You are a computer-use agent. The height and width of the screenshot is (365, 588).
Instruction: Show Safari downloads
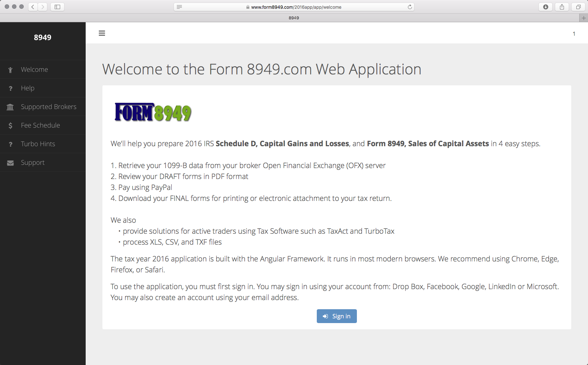tap(545, 7)
